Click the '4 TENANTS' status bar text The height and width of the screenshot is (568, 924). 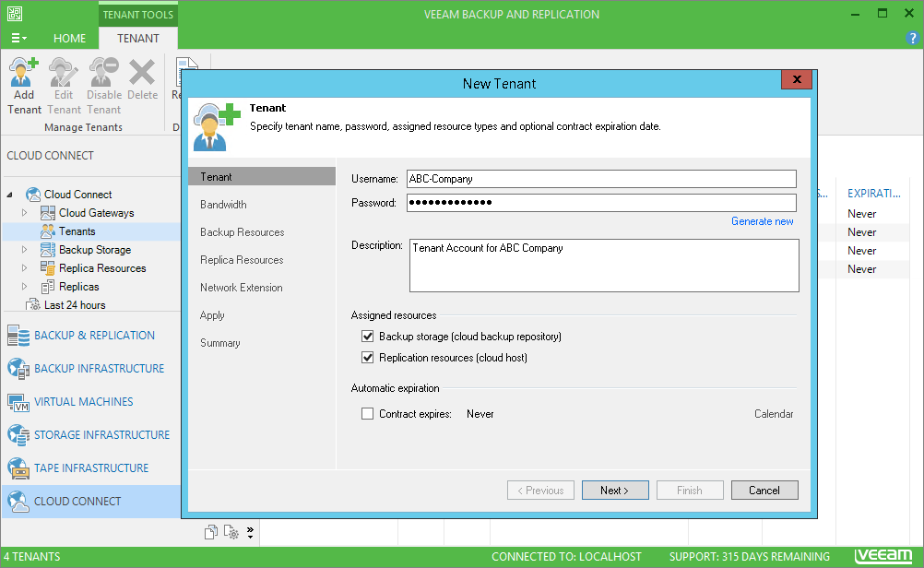click(32, 557)
